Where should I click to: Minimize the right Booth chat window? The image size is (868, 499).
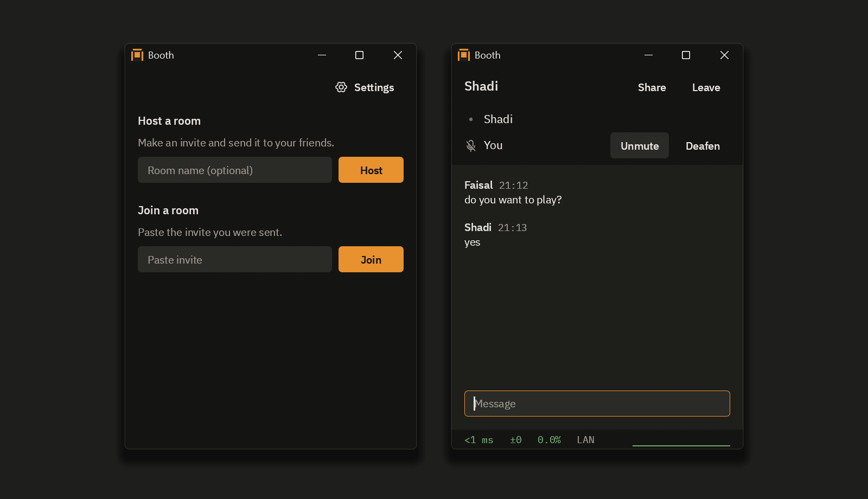click(x=648, y=55)
